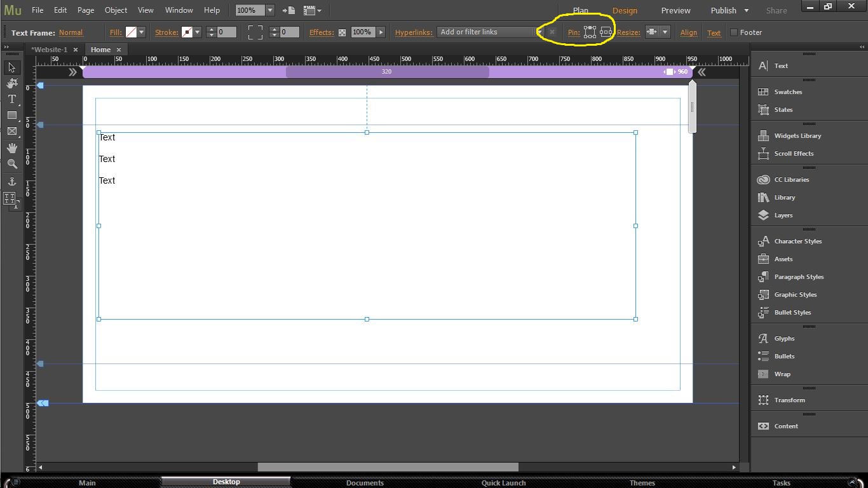Open the Stroke color dropdown arrow
The height and width of the screenshot is (488, 868).
tap(197, 32)
